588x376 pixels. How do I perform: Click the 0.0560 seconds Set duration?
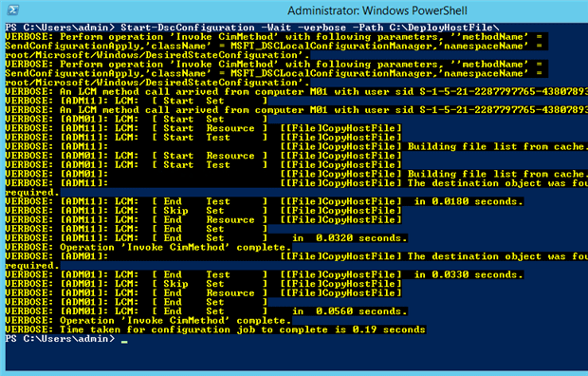[350, 311]
